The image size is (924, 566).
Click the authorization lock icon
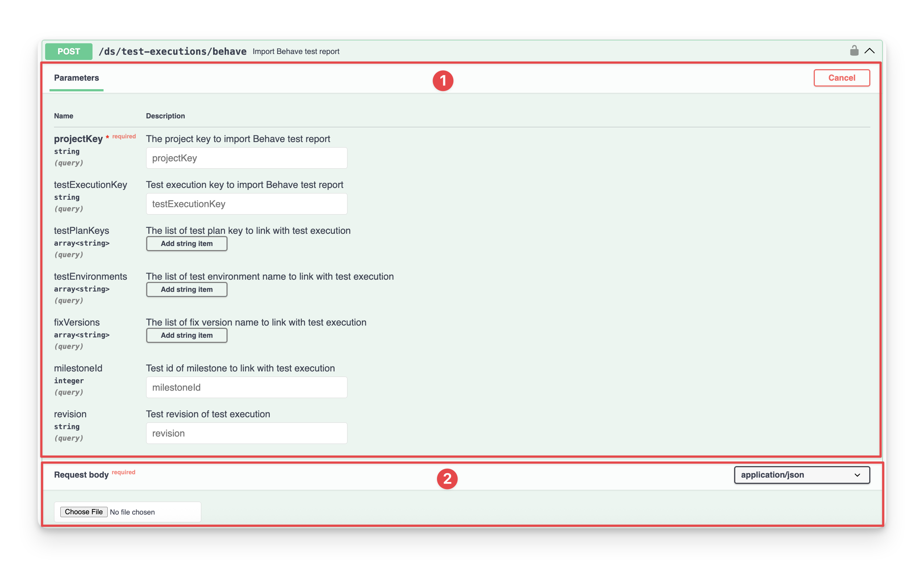[854, 51]
